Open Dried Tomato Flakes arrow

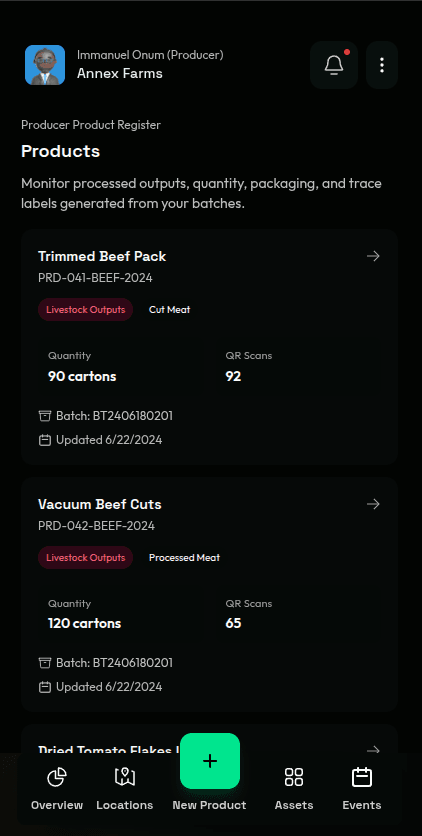tap(373, 750)
